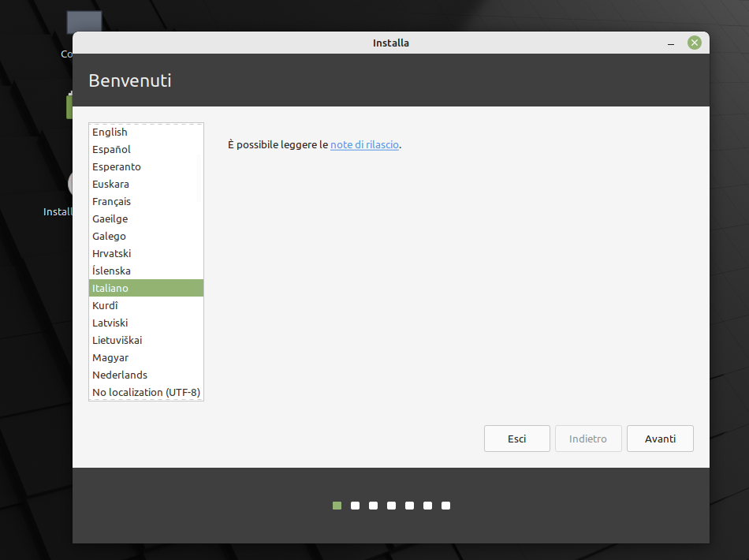The height and width of the screenshot is (560, 749).
Task: Click the greyed-out Indietro button
Action: click(x=588, y=439)
